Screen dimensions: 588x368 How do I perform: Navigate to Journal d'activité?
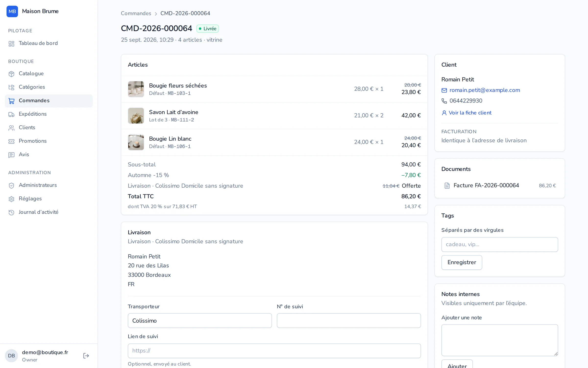49,212
